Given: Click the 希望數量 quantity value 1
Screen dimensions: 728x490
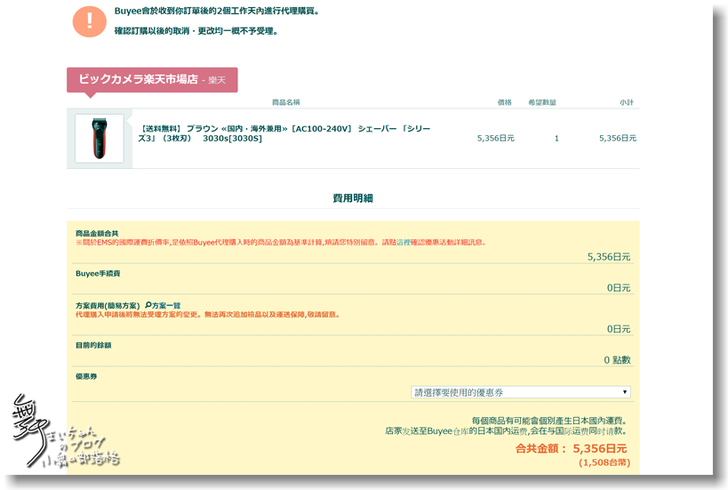Looking at the screenshot, I should (x=556, y=138).
